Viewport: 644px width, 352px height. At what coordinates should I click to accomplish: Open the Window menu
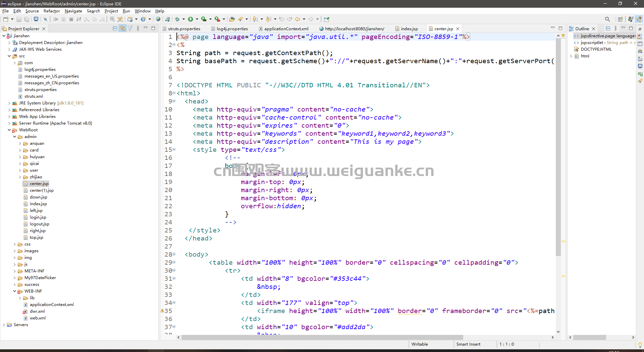click(x=143, y=11)
